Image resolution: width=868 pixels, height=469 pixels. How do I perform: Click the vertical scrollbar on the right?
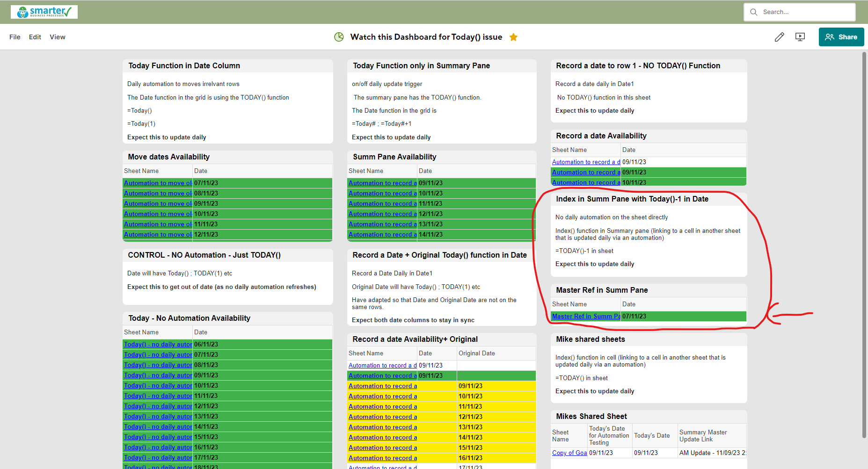point(864,245)
